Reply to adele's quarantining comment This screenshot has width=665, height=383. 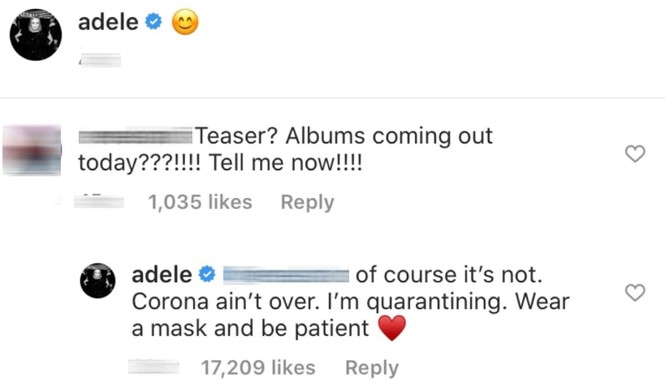(372, 368)
